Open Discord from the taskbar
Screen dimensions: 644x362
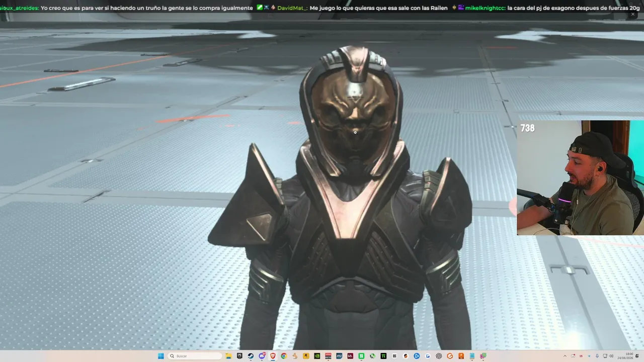tap(262, 356)
